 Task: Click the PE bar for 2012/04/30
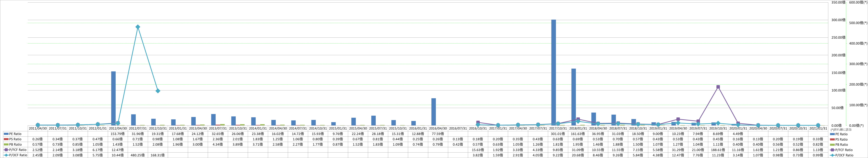(x=114, y=98)
